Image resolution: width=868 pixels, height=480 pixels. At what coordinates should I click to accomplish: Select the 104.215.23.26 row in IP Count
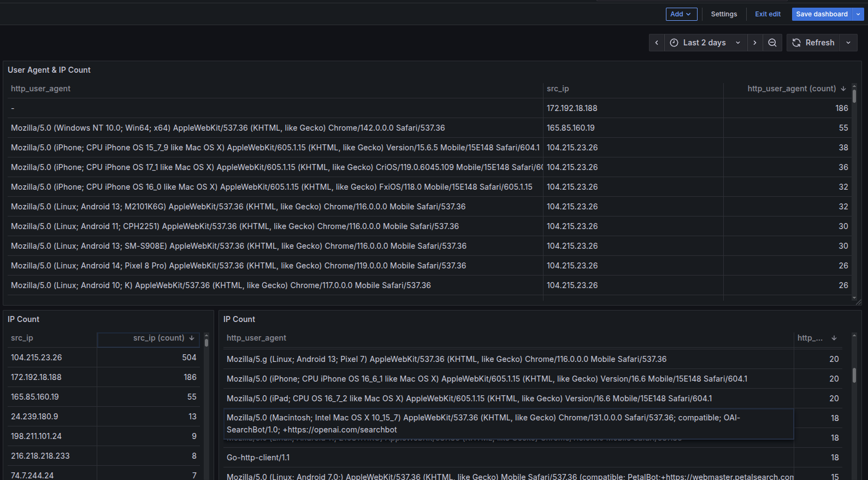point(37,358)
